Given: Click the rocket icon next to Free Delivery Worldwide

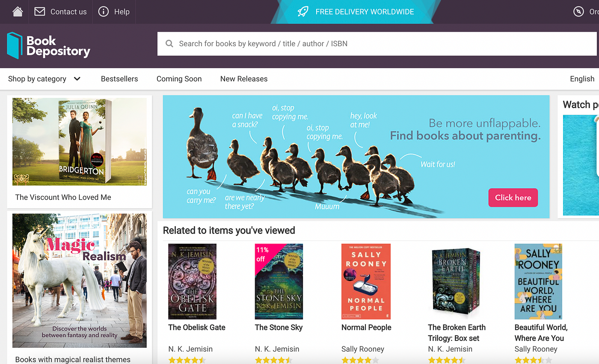Looking at the screenshot, I should (302, 12).
